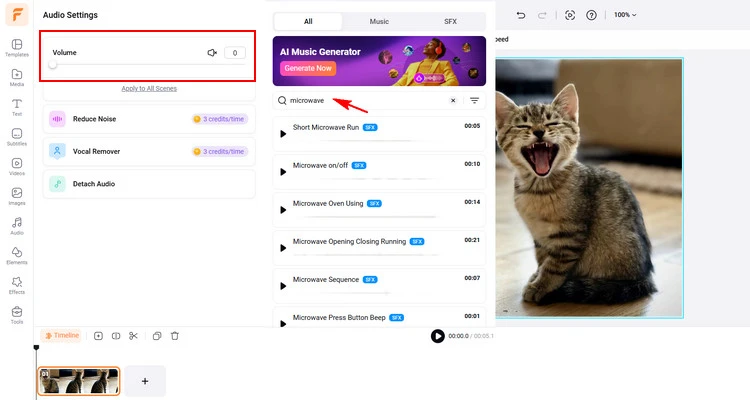Open the help question mark icon

[x=592, y=15]
